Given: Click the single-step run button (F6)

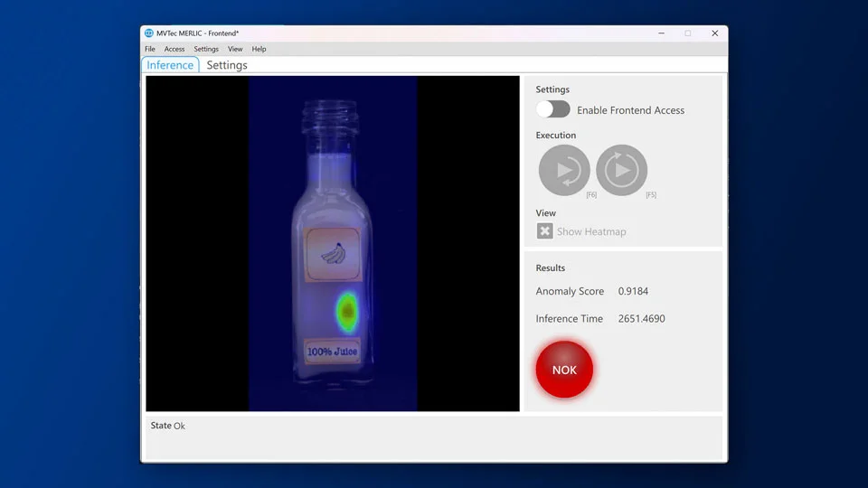Looking at the screenshot, I should point(564,170).
